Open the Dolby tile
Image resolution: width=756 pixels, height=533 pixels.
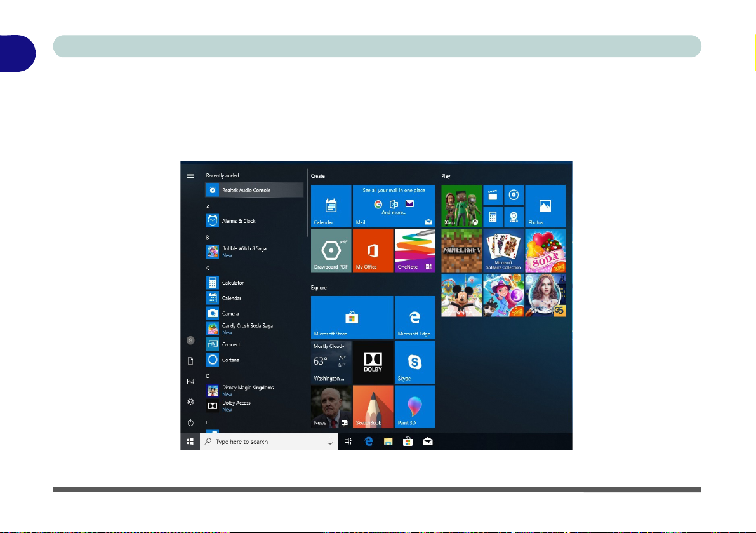373,362
